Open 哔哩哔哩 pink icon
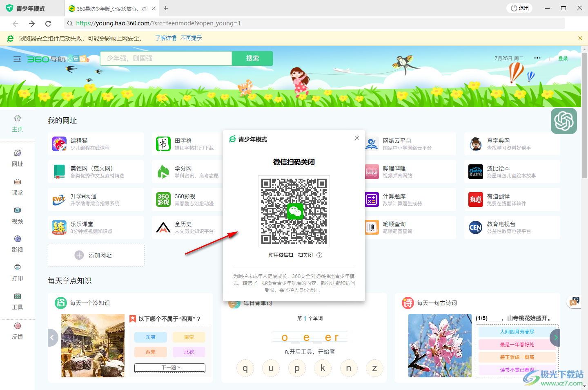The height and width of the screenshot is (390, 588). [x=372, y=172]
